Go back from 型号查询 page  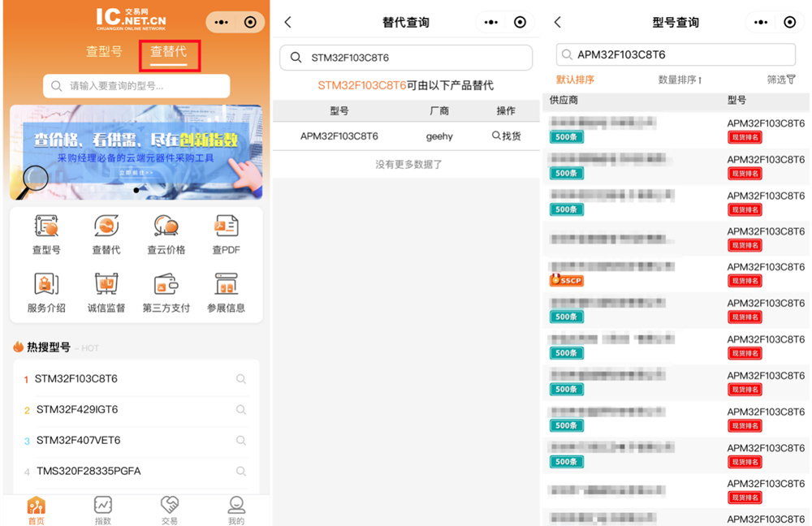pyautogui.click(x=558, y=22)
